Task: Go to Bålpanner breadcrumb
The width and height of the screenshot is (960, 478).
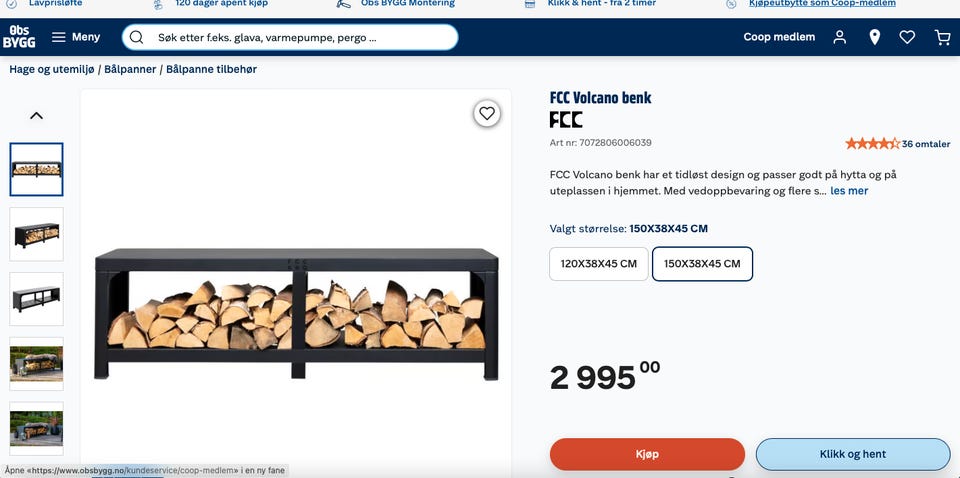Action: [x=131, y=70]
